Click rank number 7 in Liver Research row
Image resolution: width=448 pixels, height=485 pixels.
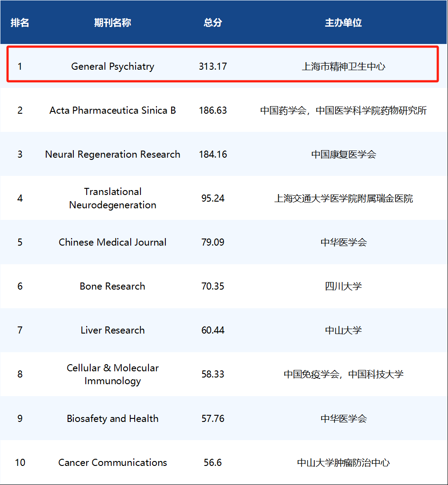click(20, 330)
